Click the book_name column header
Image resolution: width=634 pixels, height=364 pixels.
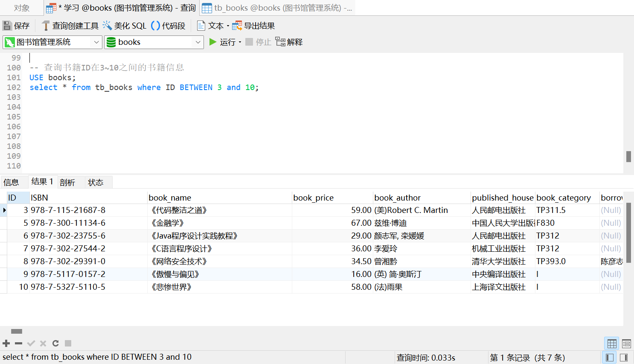click(220, 198)
